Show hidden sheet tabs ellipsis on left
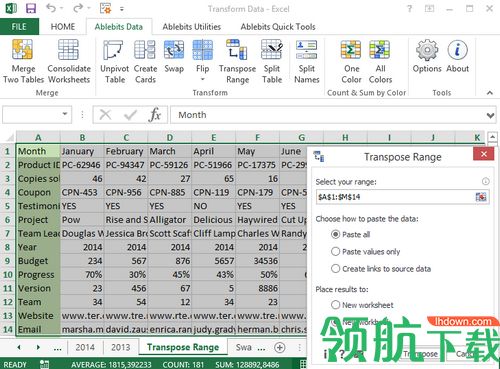The height and width of the screenshot is (369, 500). [x=57, y=348]
